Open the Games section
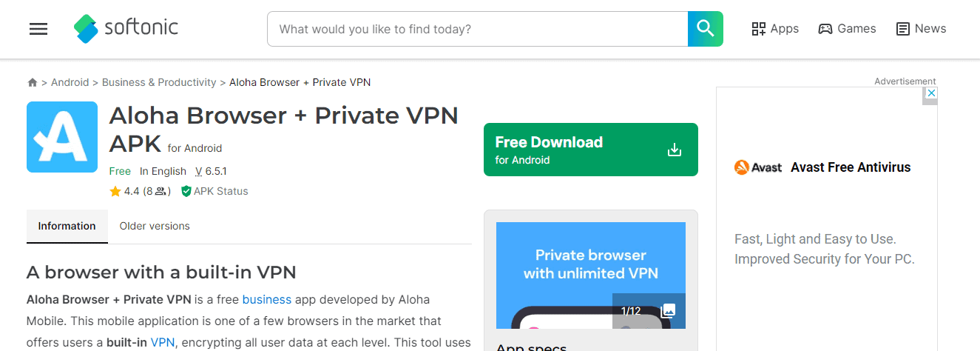The image size is (980, 351). 847,29
